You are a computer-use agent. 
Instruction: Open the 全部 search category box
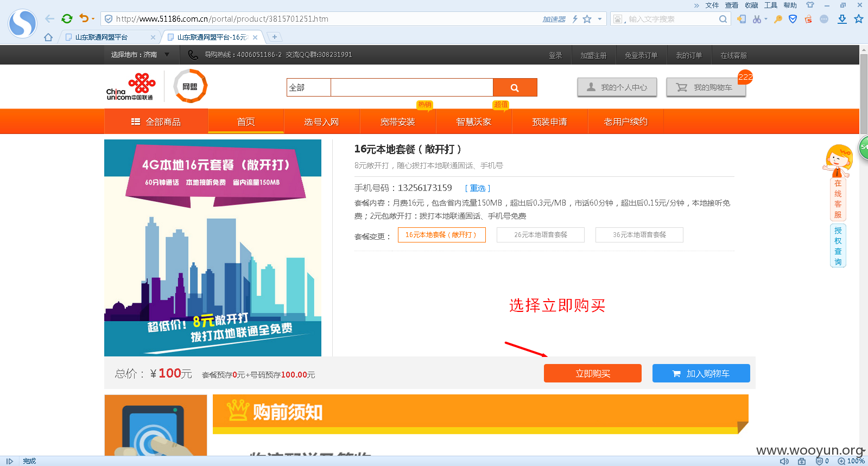[x=308, y=87]
